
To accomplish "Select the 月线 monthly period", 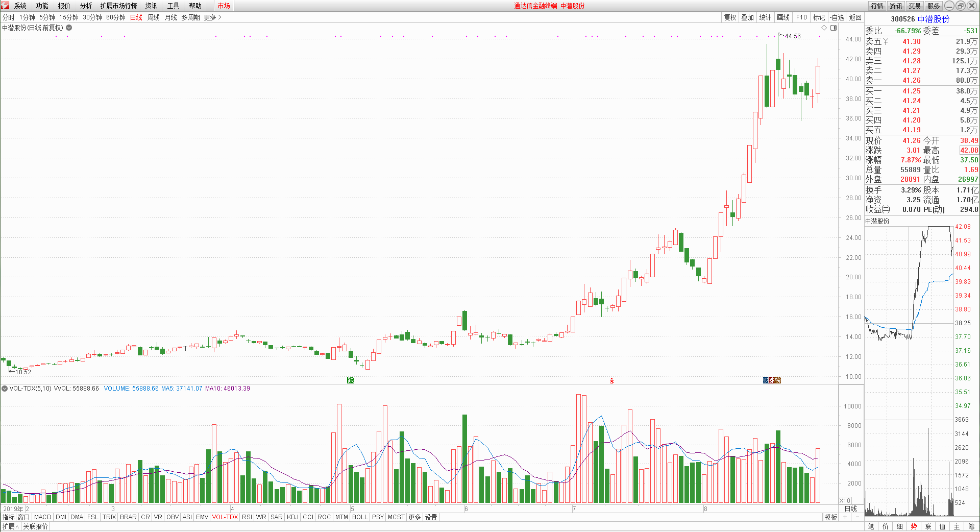I will point(171,17).
